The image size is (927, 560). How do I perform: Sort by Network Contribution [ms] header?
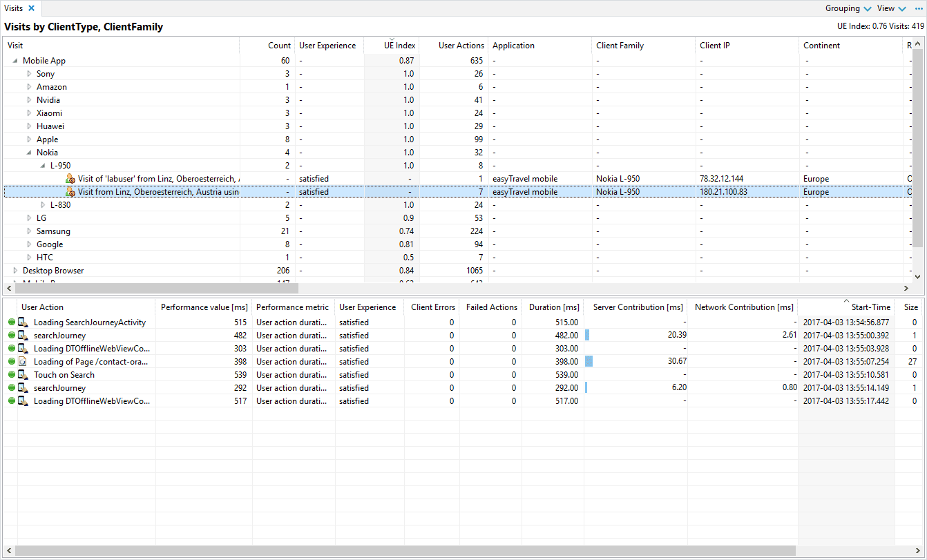(x=743, y=307)
